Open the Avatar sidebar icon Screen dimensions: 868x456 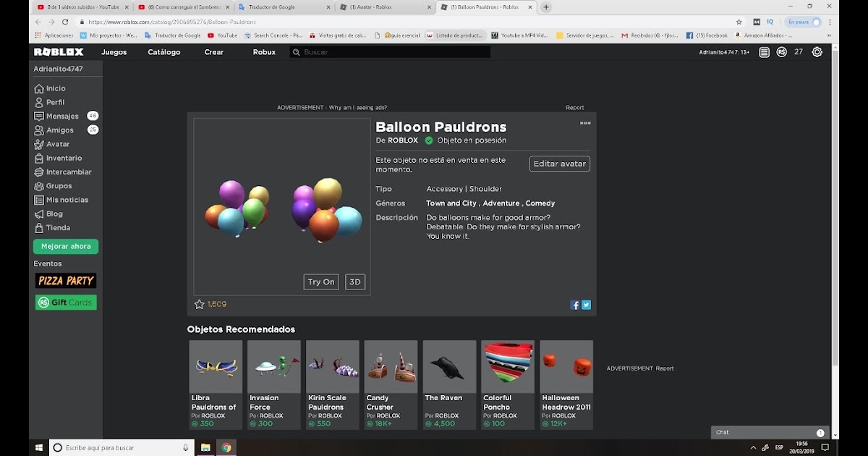39,144
